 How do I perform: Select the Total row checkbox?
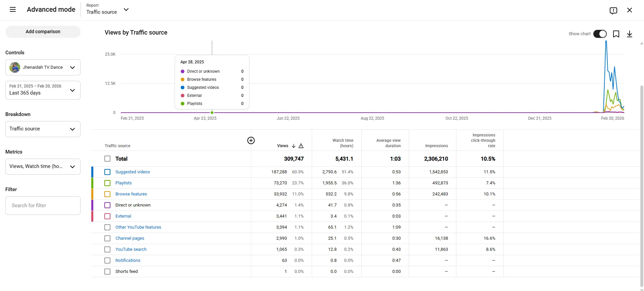pos(107,159)
